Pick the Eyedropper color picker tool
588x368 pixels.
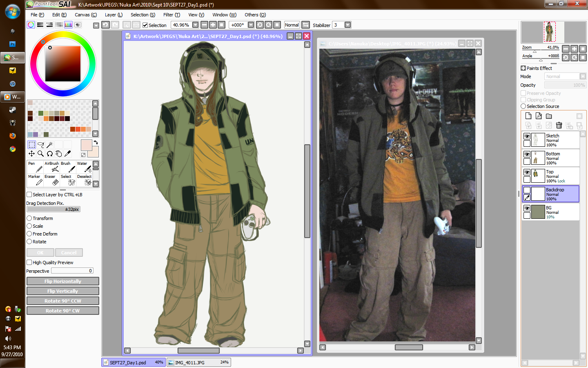[x=68, y=154]
